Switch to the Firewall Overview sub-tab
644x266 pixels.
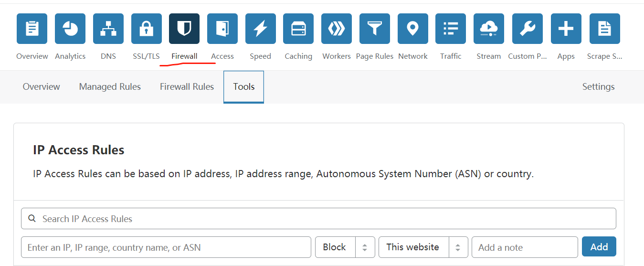pyautogui.click(x=42, y=87)
